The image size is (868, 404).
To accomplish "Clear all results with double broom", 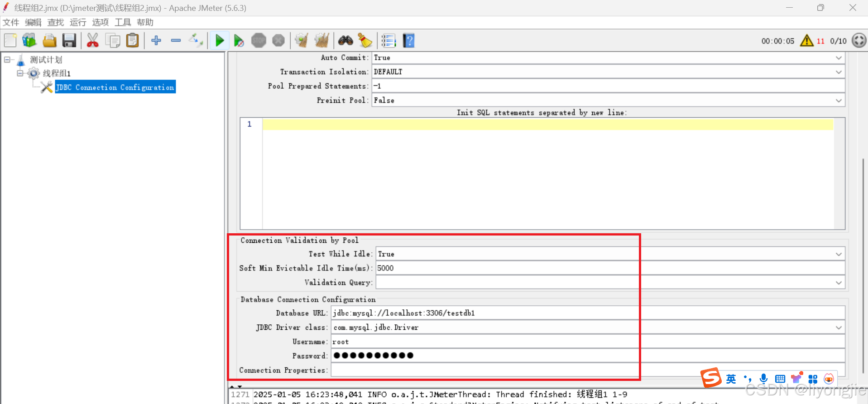I will tap(321, 41).
